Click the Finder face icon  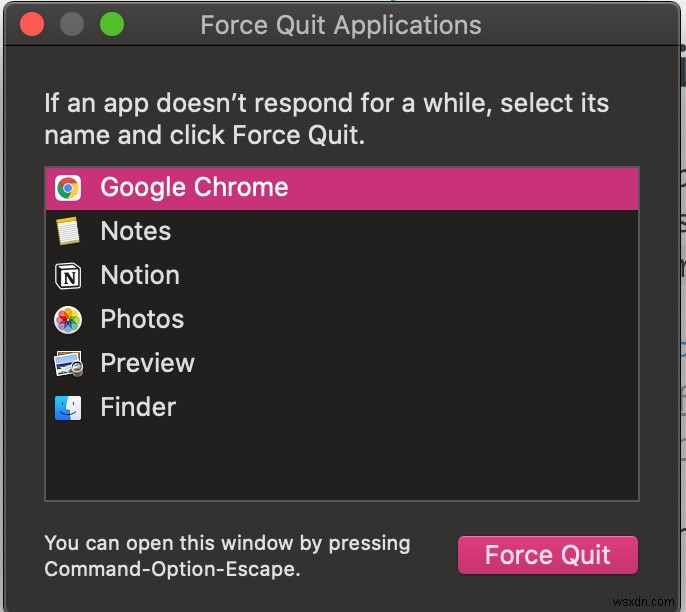[x=68, y=408]
